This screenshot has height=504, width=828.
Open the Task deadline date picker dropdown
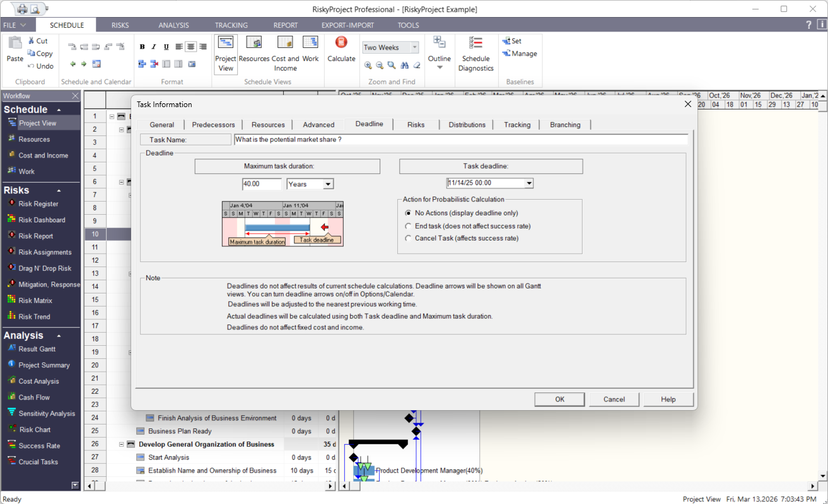pyautogui.click(x=528, y=183)
